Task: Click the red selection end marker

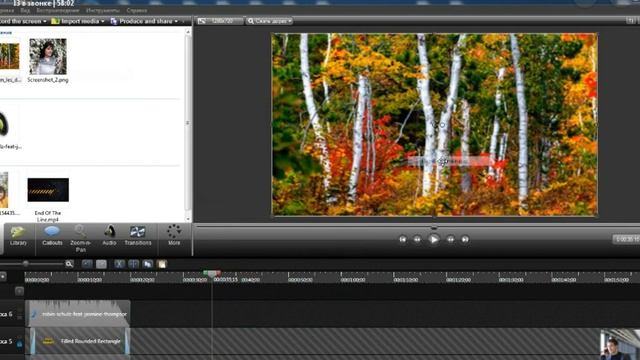Action: pos(218,273)
